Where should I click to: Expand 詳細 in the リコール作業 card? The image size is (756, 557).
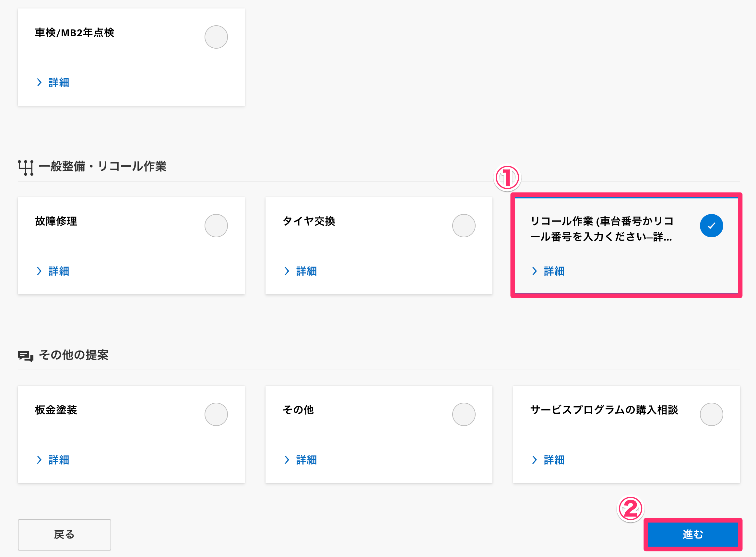(x=554, y=271)
